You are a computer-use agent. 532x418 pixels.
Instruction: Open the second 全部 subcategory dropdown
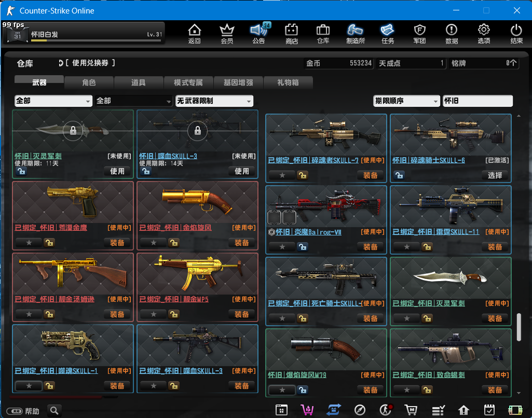pos(133,101)
